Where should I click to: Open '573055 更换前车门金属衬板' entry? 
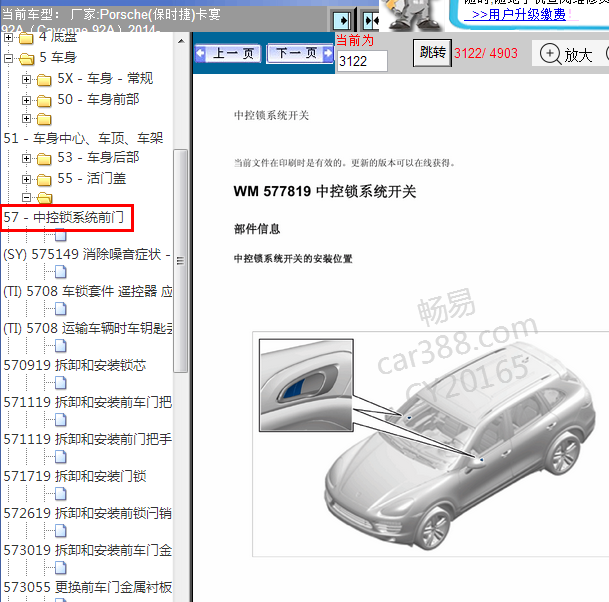point(87,587)
